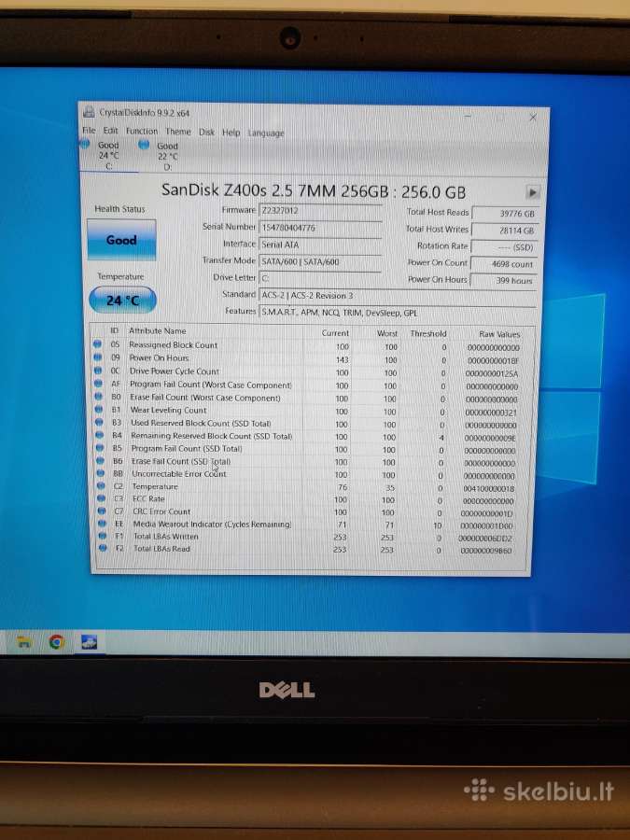
Task: Select 'Total LBAs Written' attribute row
Action: (311, 537)
